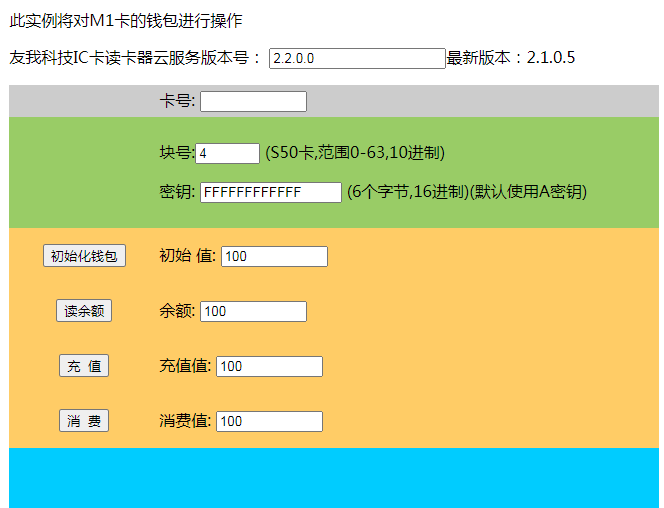Click the 消费值 input field
The height and width of the screenshot is (508, 664).
(269, 421)
